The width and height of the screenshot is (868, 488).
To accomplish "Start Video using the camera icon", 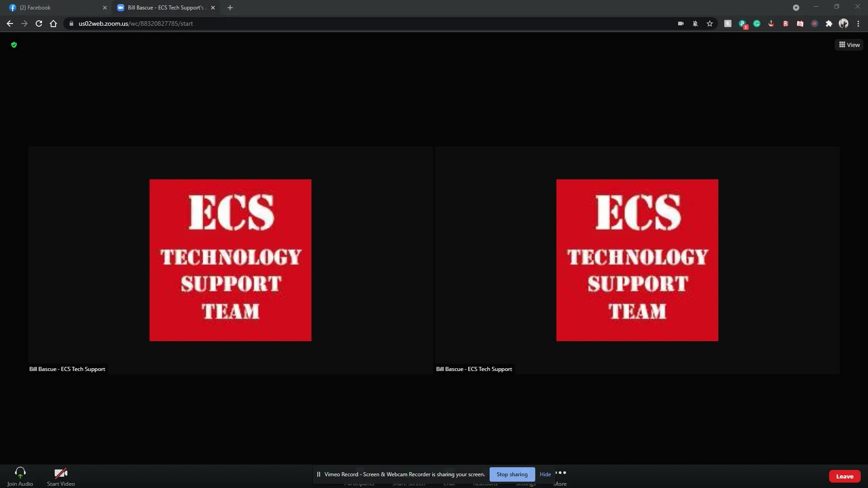I will (60, 476).
